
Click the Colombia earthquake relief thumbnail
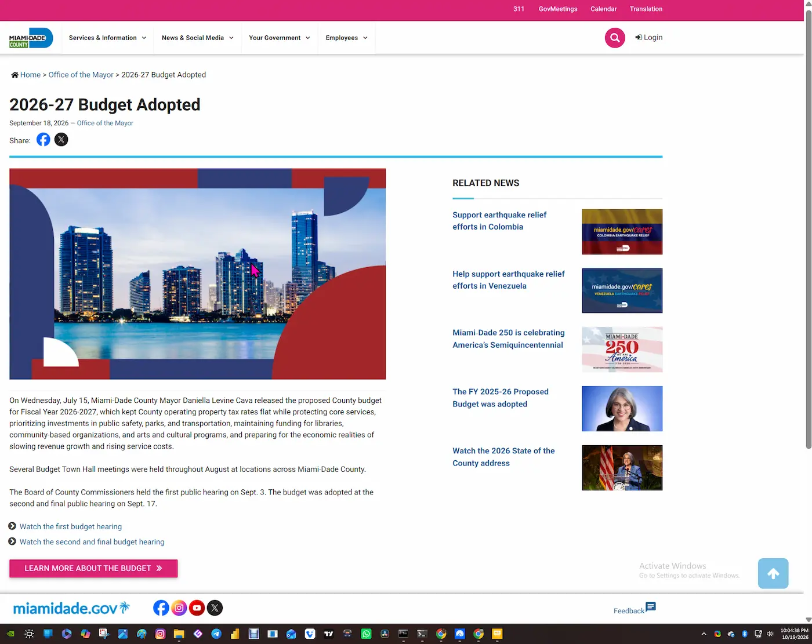pyautogui.click(x=622, y=232)
